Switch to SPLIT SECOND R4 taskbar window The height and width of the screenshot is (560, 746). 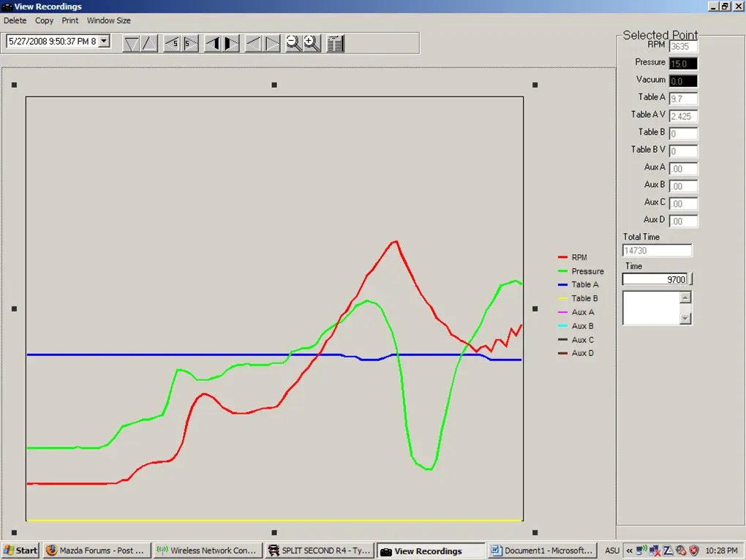(319, 550)
